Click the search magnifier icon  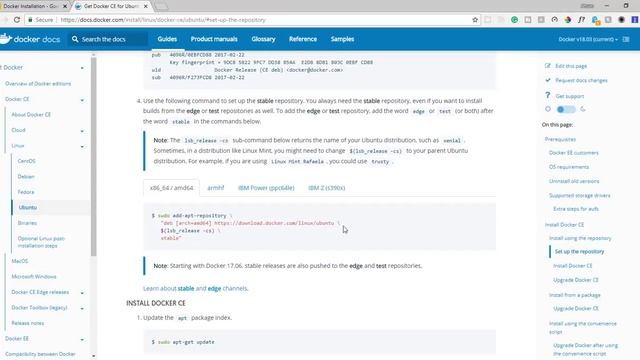tap(75, 39)
